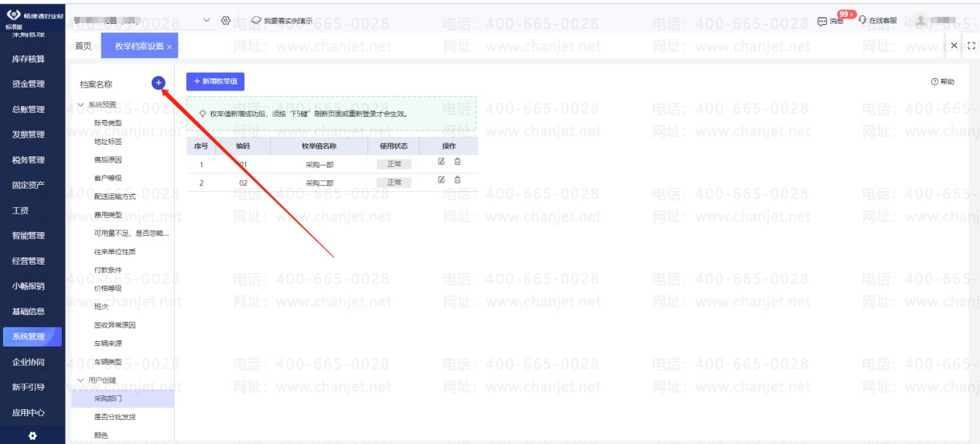Toggle the fullscreen icon at top right
Image resolution: width=980 pixels, height=444 pixels.
pos(971,46)
